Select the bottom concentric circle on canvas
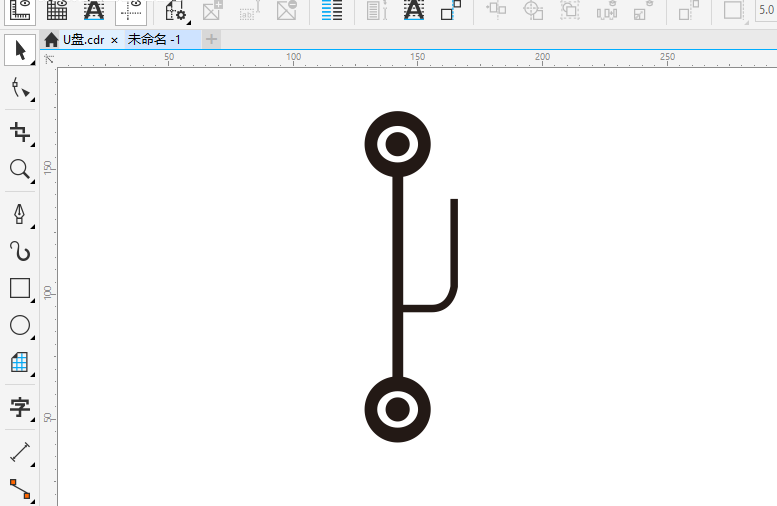The height and width of the screenshot is (506, 777). 397,409
